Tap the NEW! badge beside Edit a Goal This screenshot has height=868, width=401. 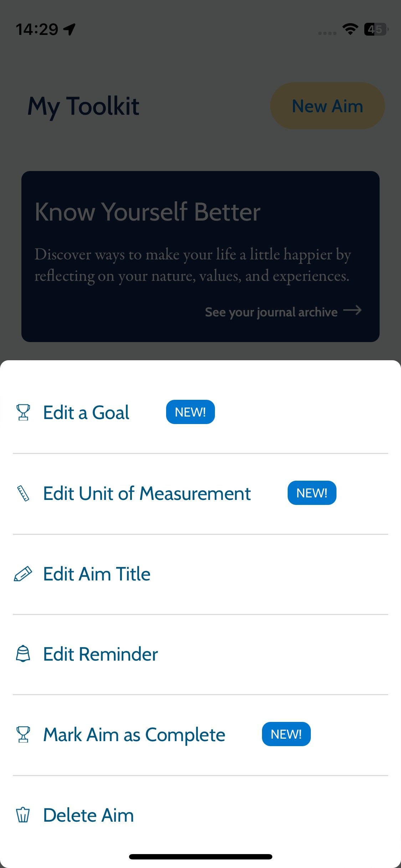point(190,412)
